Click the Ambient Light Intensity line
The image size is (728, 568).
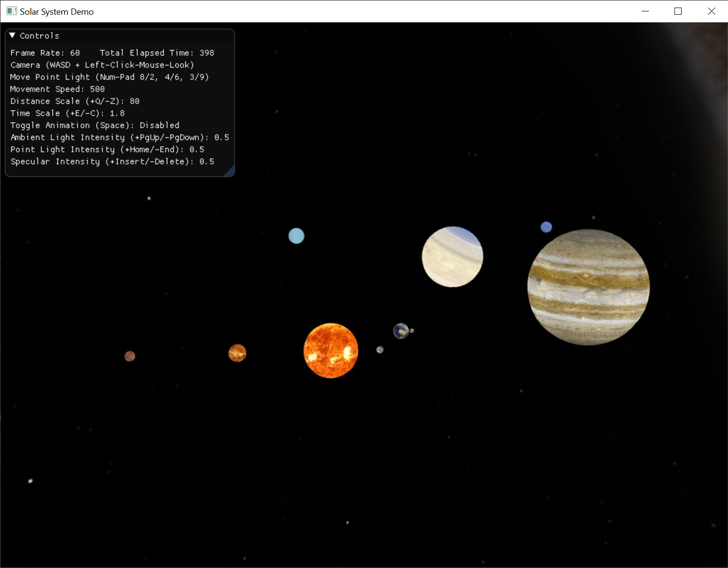pos(120,137)
